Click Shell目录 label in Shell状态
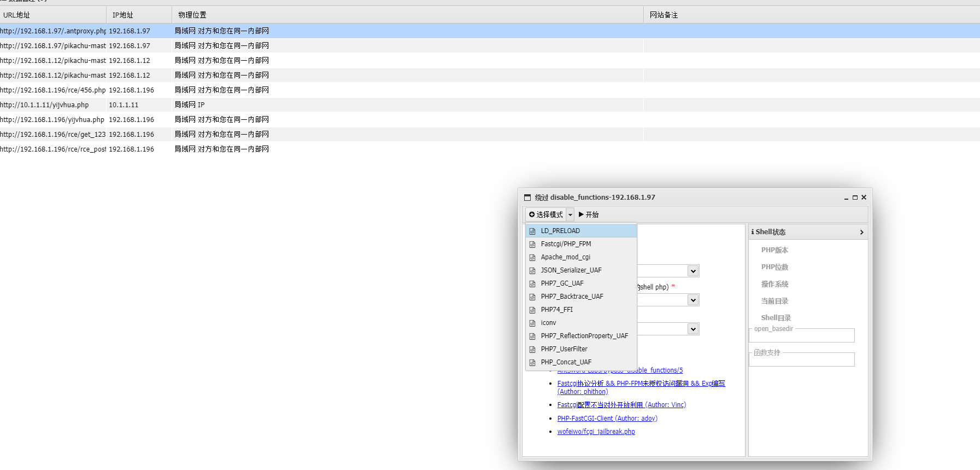This screenshot has height=470, width=980. (776, 318)
